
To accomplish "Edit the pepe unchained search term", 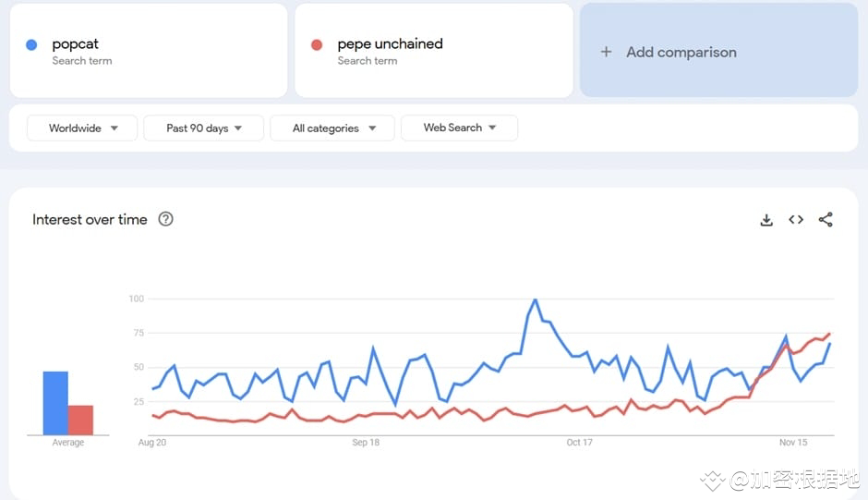I will pyautogui.click(x=390, y=43).
